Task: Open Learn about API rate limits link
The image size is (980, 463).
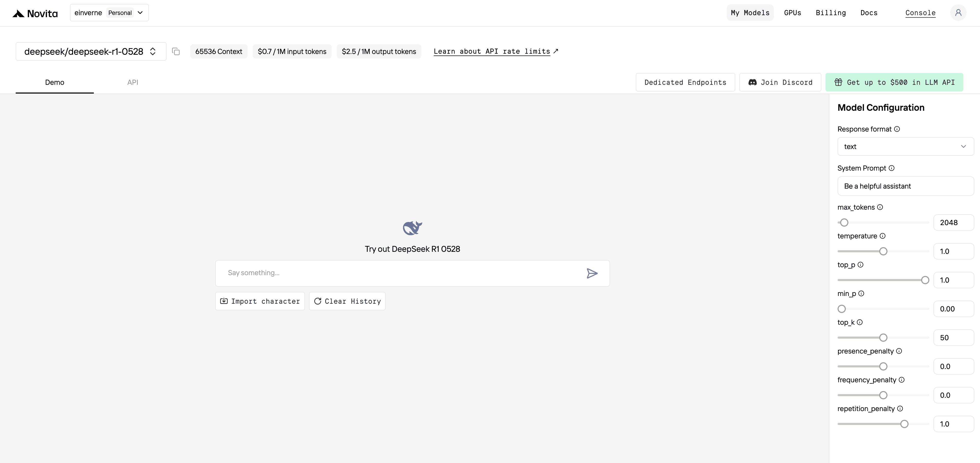Action: (x=496, y=51)
